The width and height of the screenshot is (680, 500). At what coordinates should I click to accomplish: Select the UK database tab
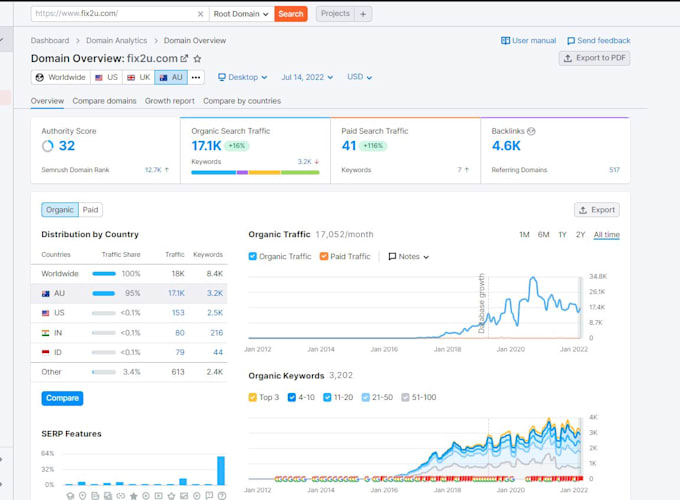click(x=138, y=77)
